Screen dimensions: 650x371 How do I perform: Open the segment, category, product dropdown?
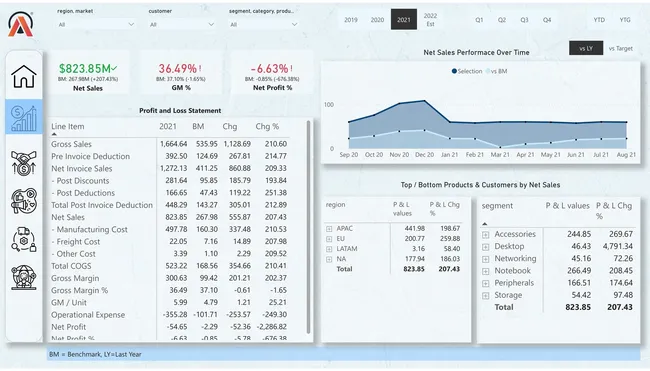coord(264,24)
